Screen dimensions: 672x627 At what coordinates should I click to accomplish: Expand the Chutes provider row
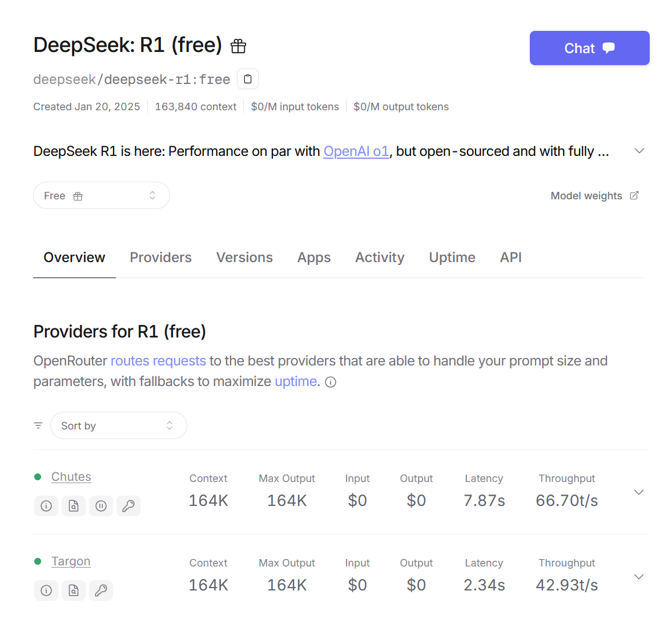click(x=639, y=492)
